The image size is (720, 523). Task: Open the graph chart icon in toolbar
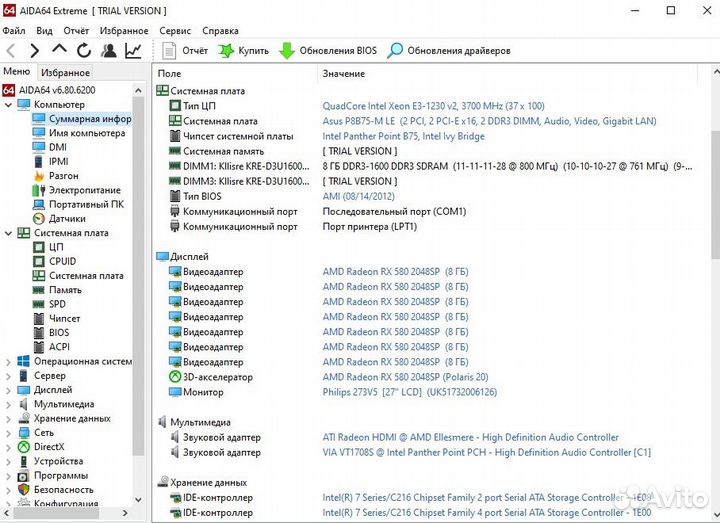(x=133, y=51)
